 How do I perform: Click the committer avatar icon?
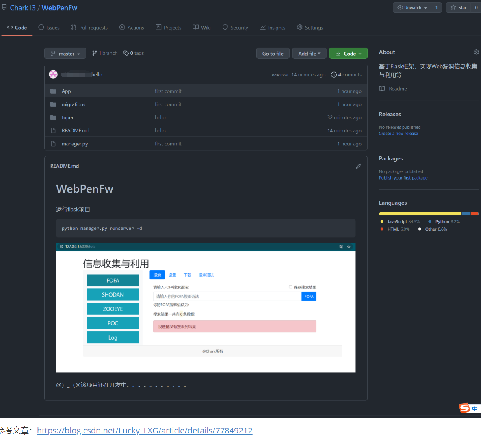(53, 74)
